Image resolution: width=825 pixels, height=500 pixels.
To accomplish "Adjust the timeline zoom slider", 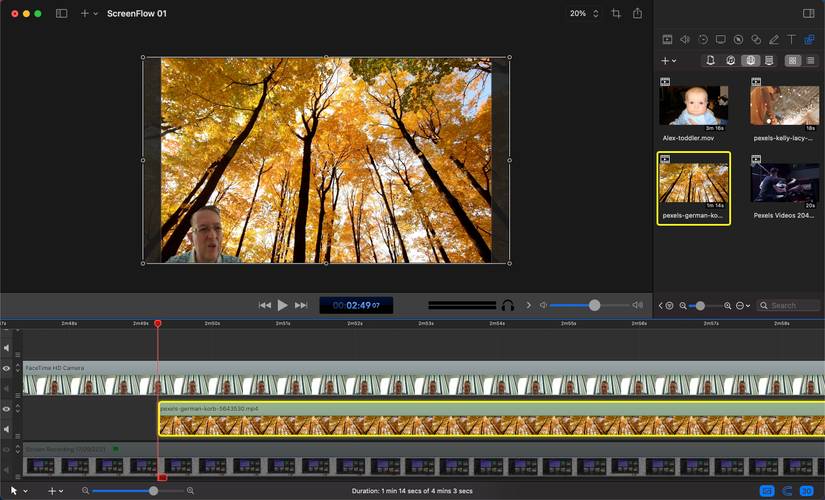I will [x=138, y=491].
